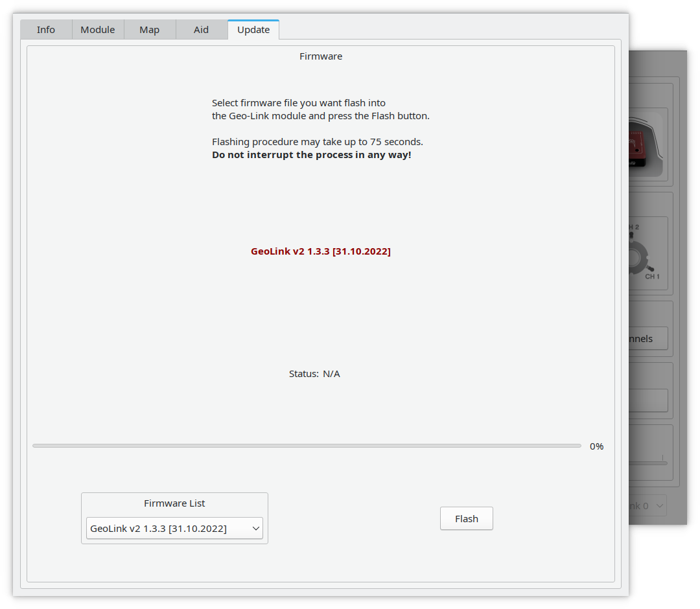Switch to the Info tab
This screenshot has height=609, width=700.
point(46,30)
